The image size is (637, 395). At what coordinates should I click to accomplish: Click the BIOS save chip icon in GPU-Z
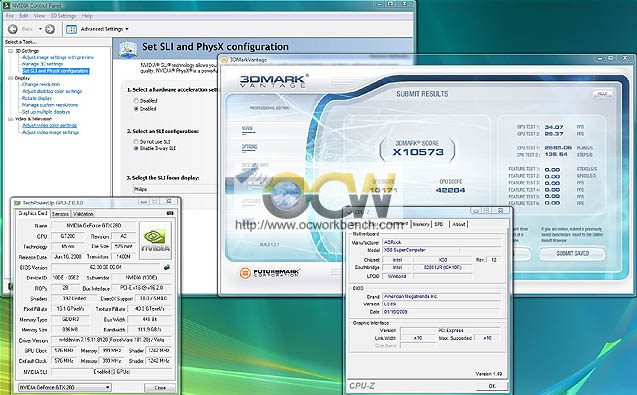click(167, 267)
